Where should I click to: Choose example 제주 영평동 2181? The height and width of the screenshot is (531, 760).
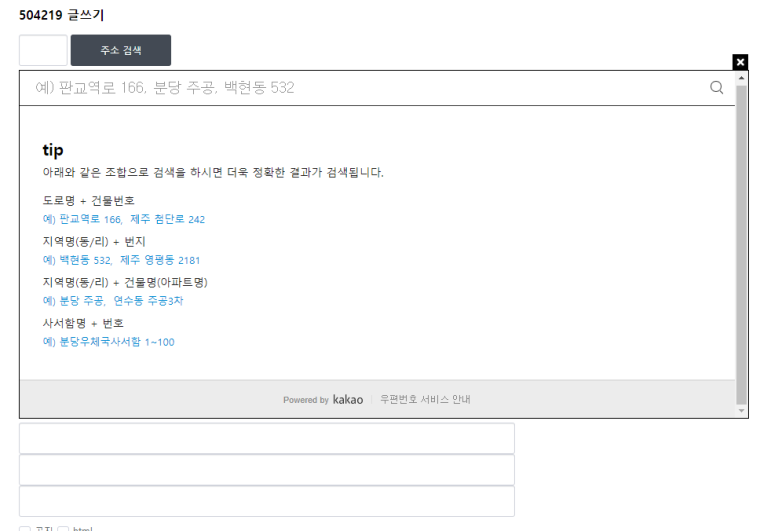[x=160, y=260]
